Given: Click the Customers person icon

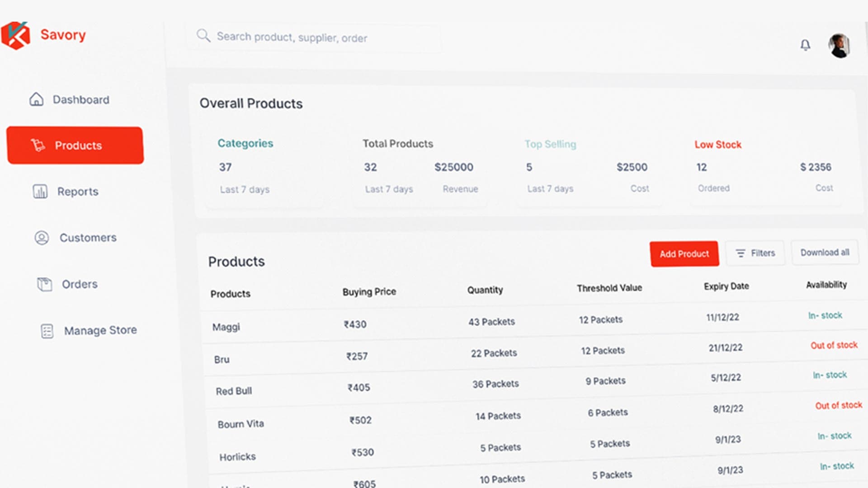Looking at the screenshot, I should tap(42, 238).
